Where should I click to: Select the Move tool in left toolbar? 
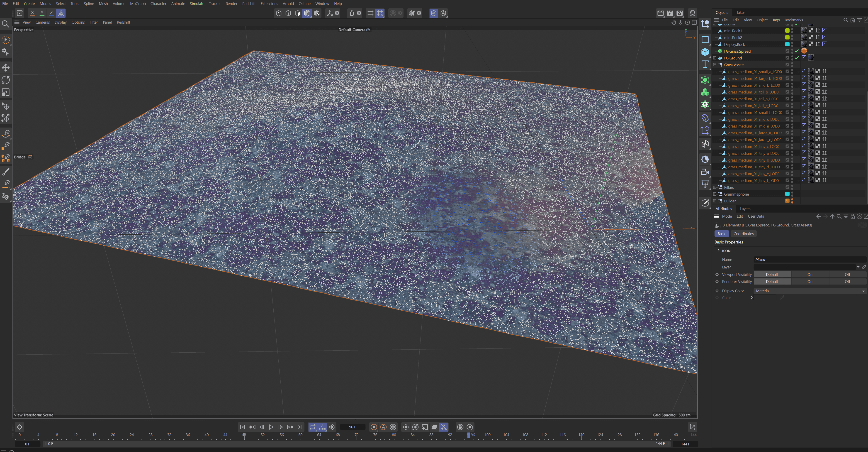6,68
